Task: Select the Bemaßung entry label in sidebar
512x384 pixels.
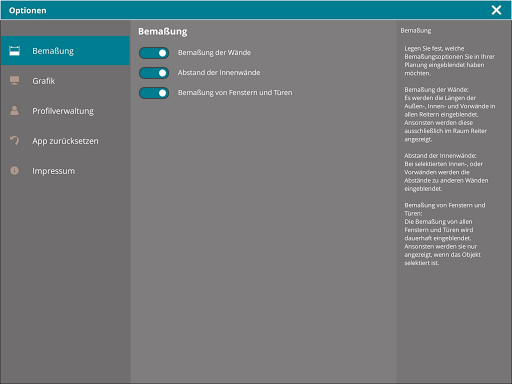Action: tap(53, 51)
